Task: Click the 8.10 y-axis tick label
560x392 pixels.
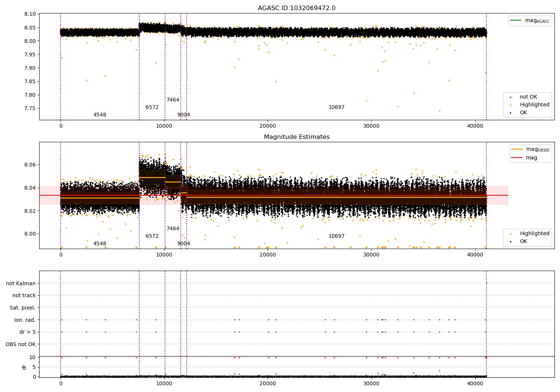Action: pos(30,14)
